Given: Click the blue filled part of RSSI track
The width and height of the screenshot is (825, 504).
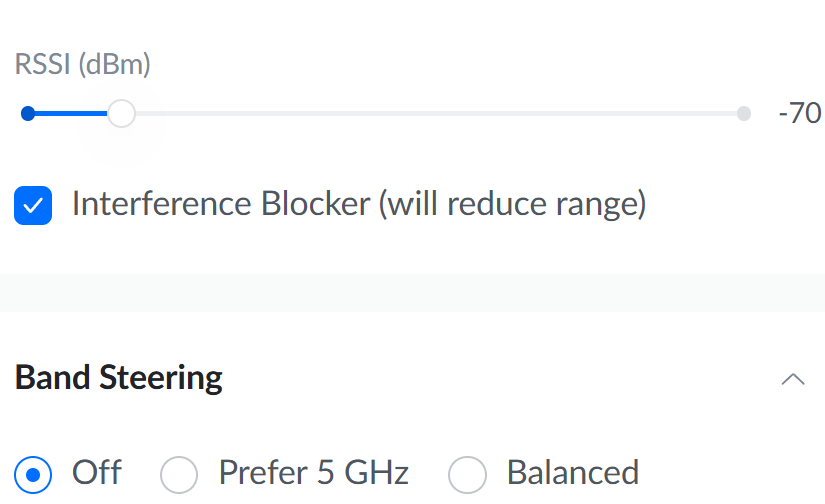Looking at the screenshot, I should pos(68,114).
